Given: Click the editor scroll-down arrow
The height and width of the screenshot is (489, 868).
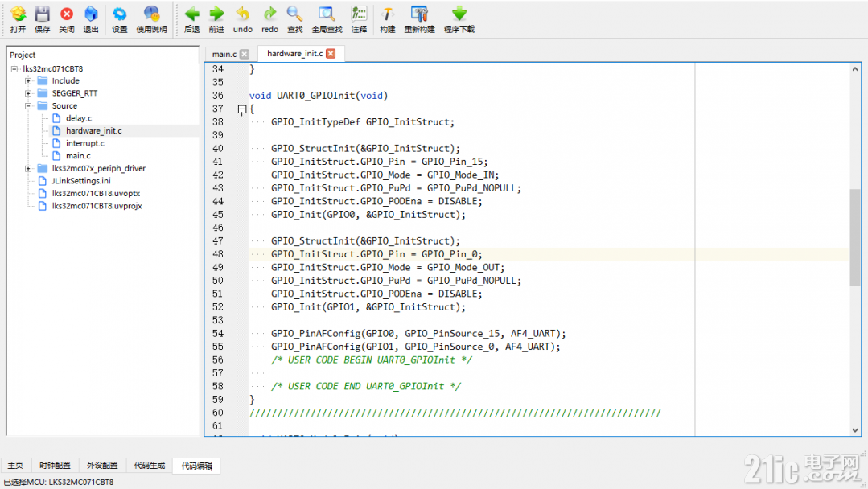Looking at the screenshot, I should tap(854, 429).
